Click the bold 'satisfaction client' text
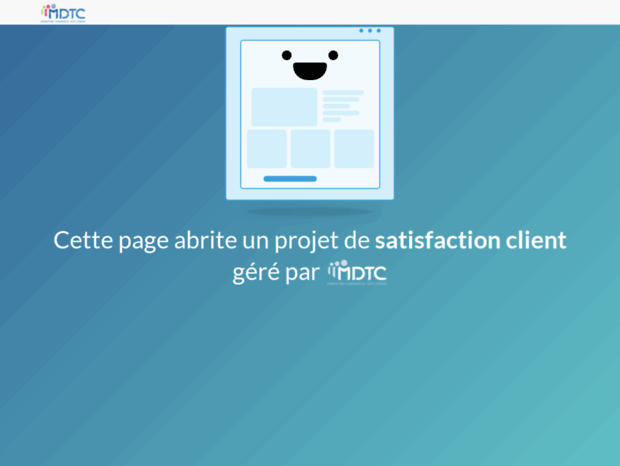 coord(470,241)
